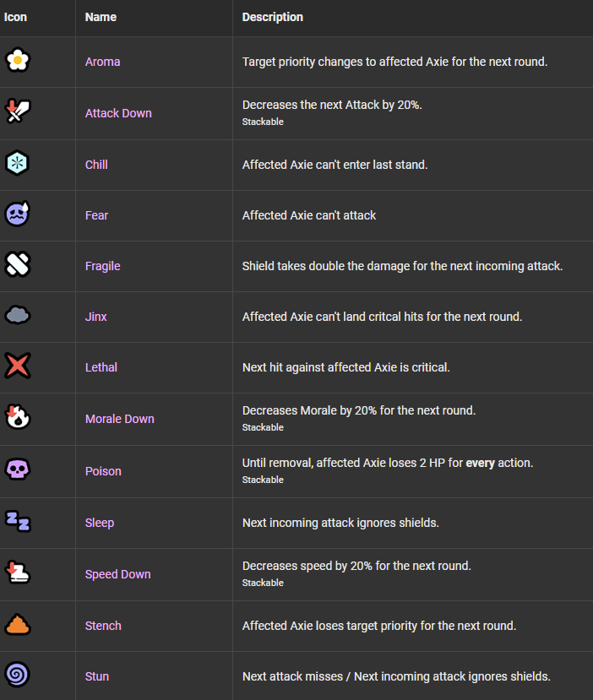Click the Name column header
The width and height of the screenshot is (593, 700).
(101, 17)
